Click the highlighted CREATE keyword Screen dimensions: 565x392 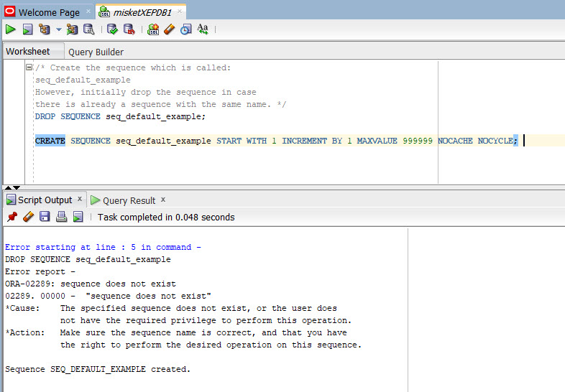[x=50, y=141]
